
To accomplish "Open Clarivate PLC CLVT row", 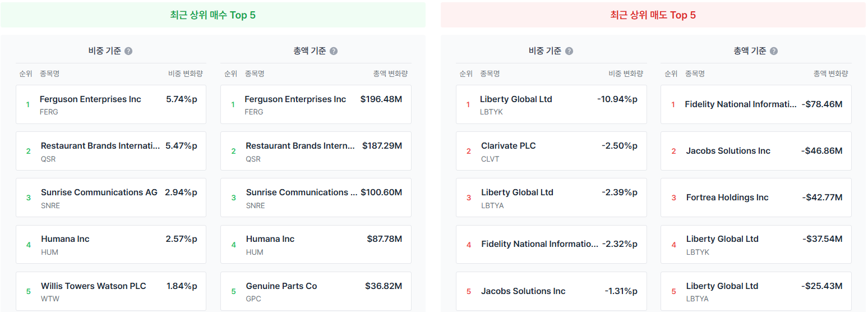I will click(x=551, y=151).
